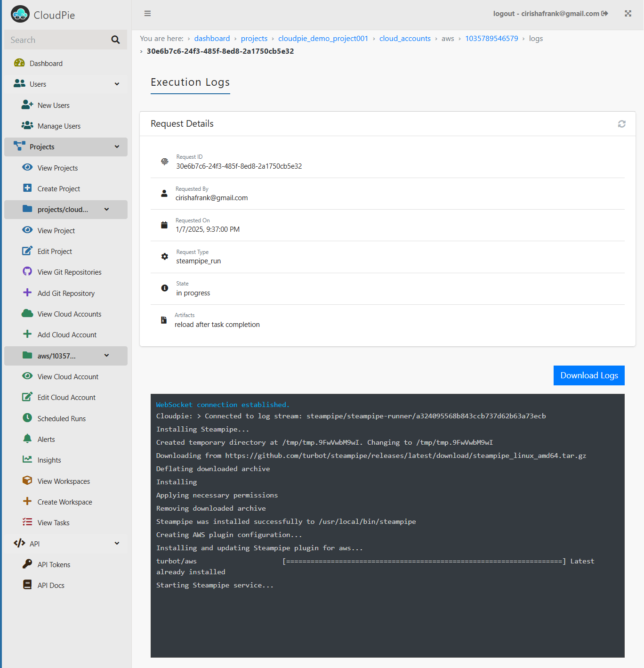Click the View Git Repositories GitHub icon

coord(27,271)
